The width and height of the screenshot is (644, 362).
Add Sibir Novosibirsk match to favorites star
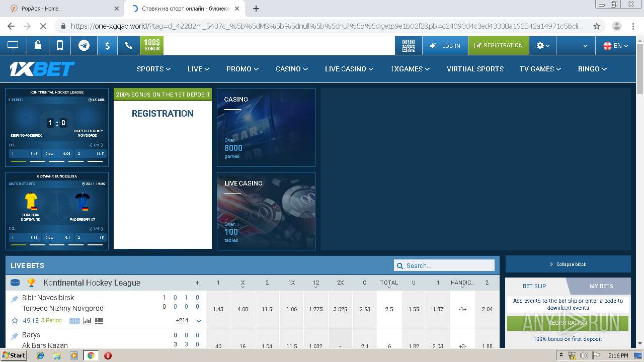(15, 320)
